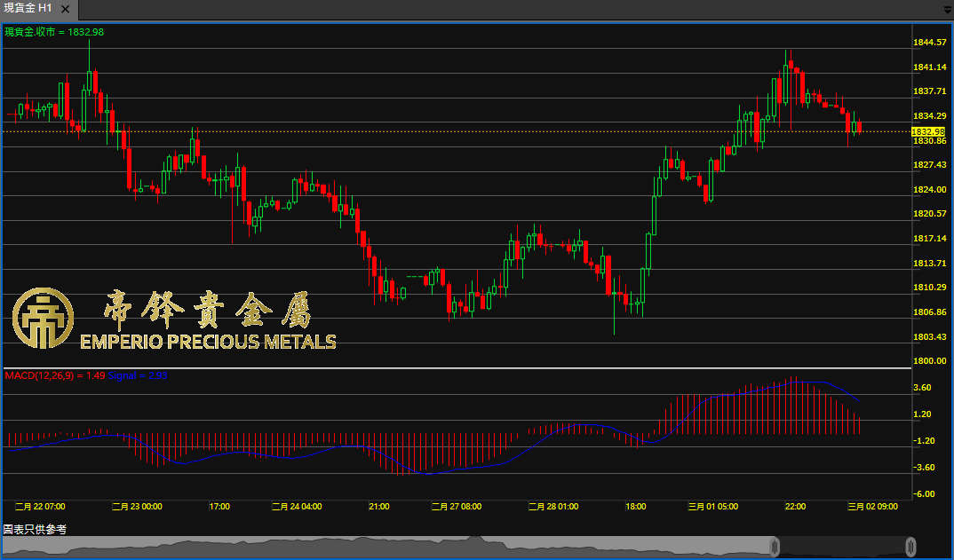Click the yellow 1832.98 current price tag
Image resolution: width=954 pixels, height=560 pixels.
(x=928, y=131)
